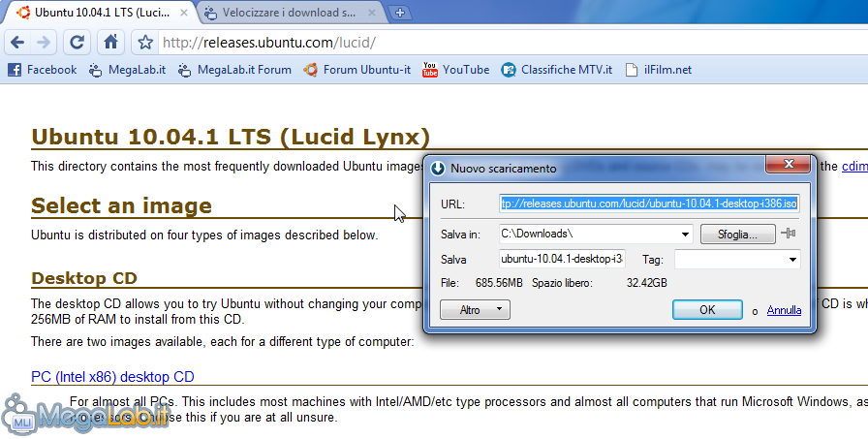This screenshot has width=868, height=439.
Task: Click the Salva filename field
Action: (x=562, y=259)
